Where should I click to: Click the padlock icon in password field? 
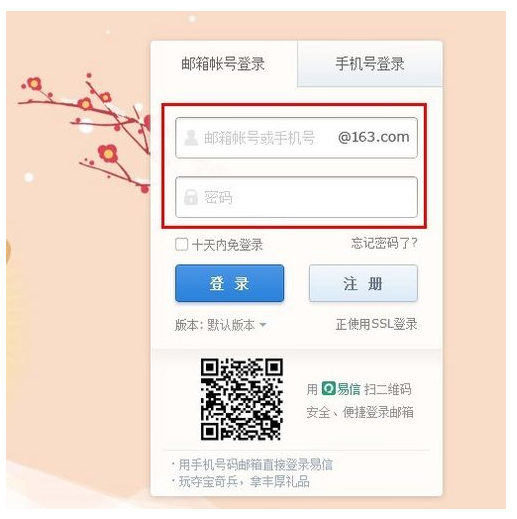pos(191,197)
